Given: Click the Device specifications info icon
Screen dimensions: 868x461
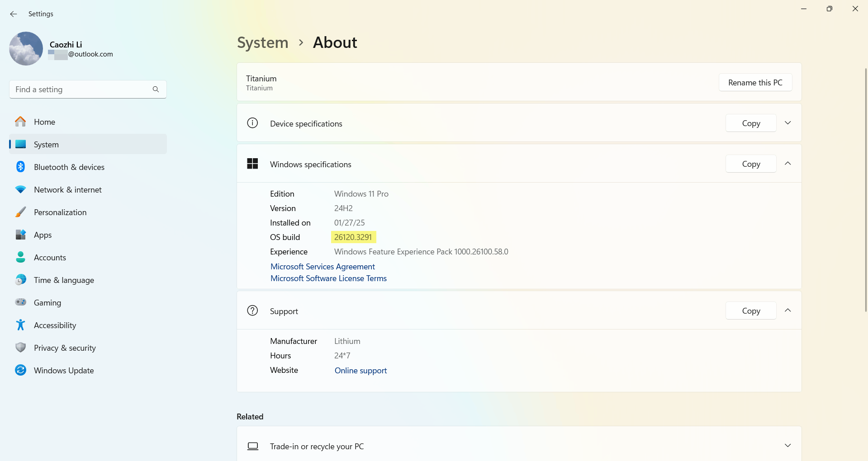Looking at the screenshot, I should pos(252,123).
